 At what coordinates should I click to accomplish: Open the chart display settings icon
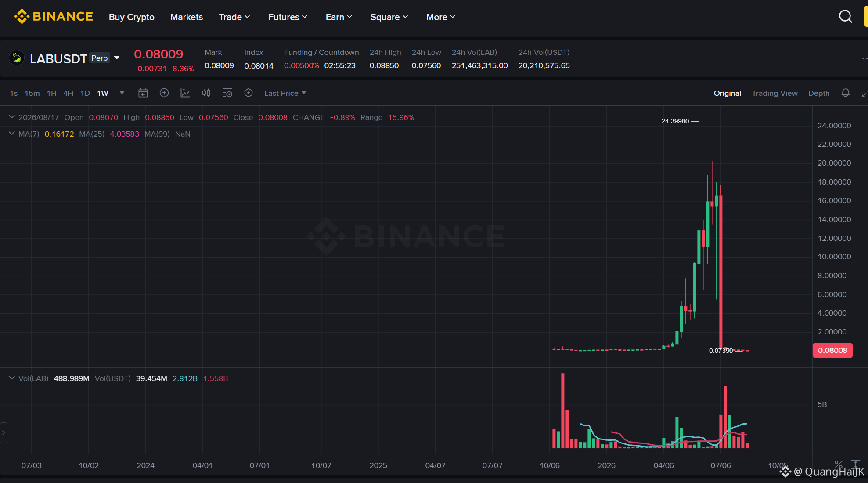[227, 93]
